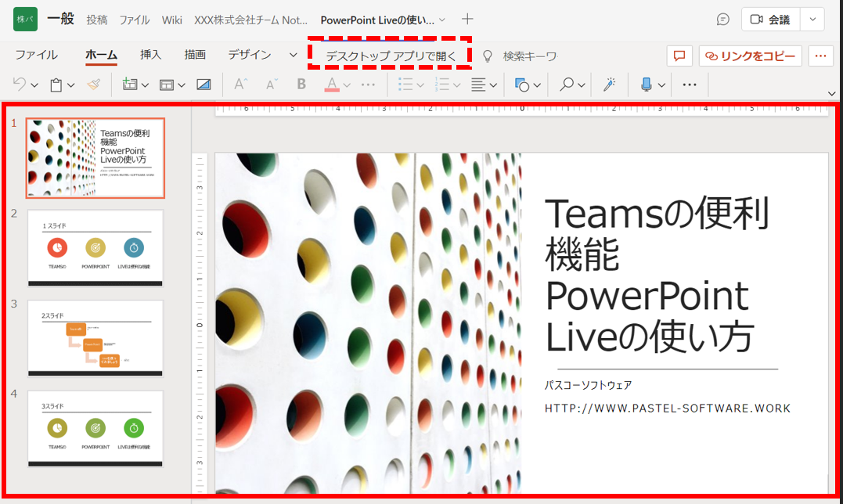843x504 pixels.
Task: Click the Shapes icon
Action: pyautogui.click(x=522, y=85)
